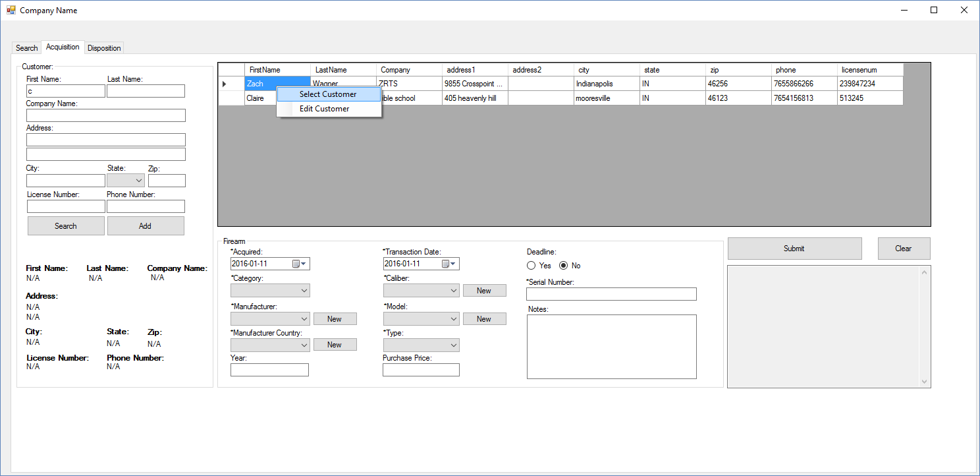
Task: Expand the Caliber dropdown
Action: coord(421,290)
